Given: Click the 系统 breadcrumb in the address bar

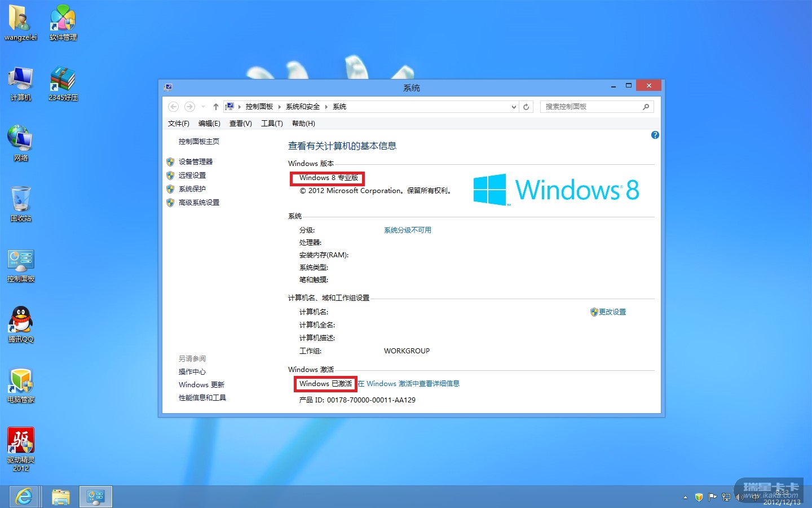Looking at the screenshot, I should (x=339, y=107).
